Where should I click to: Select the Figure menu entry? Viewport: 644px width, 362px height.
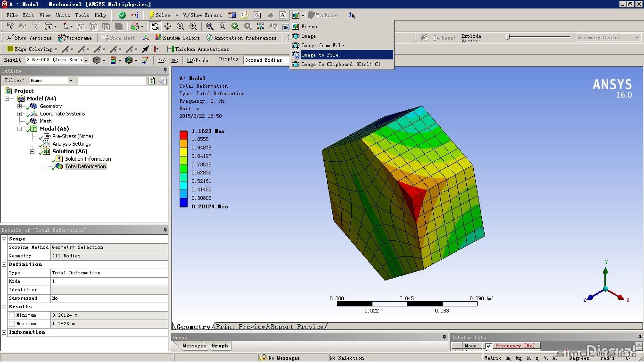tap(342, 26)
